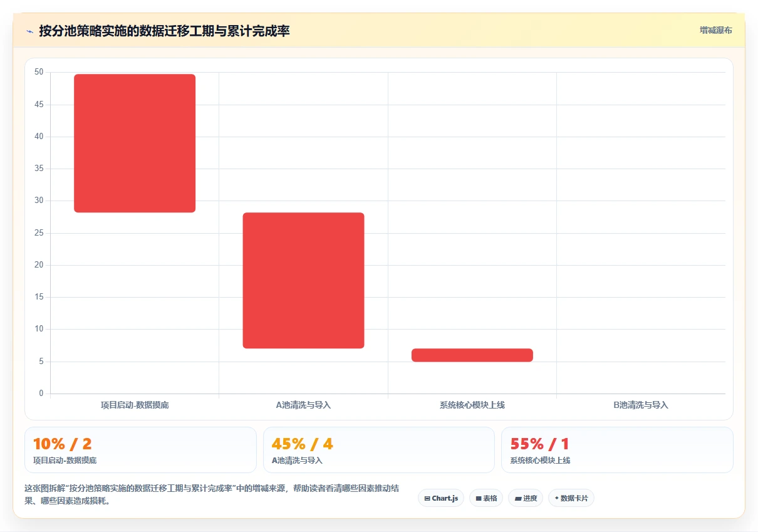Click the 45% / 4 data card
Viewport: 758px width, 532px height.
pyautogui.click(x=379, y=450)
